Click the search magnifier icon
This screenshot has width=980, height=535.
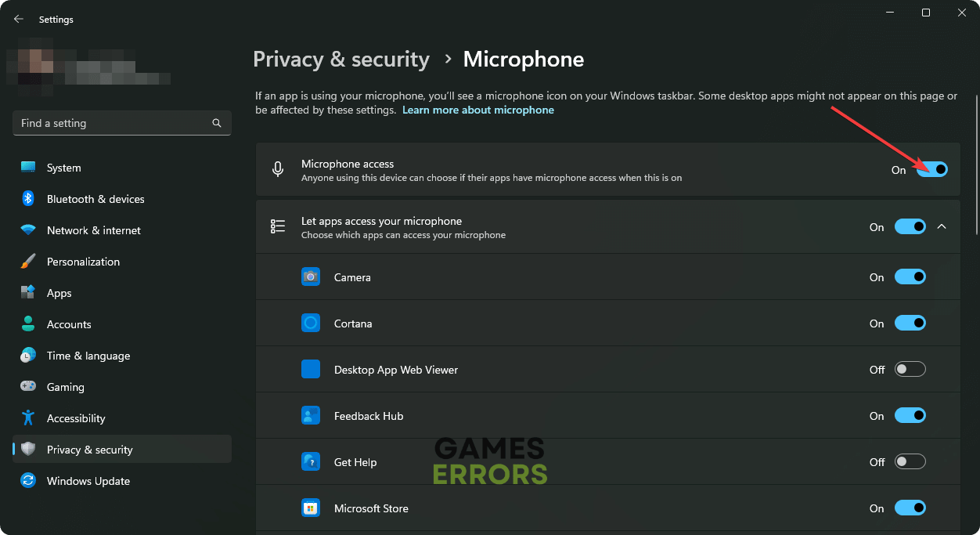pyautogui.click(x=217, y=123)
